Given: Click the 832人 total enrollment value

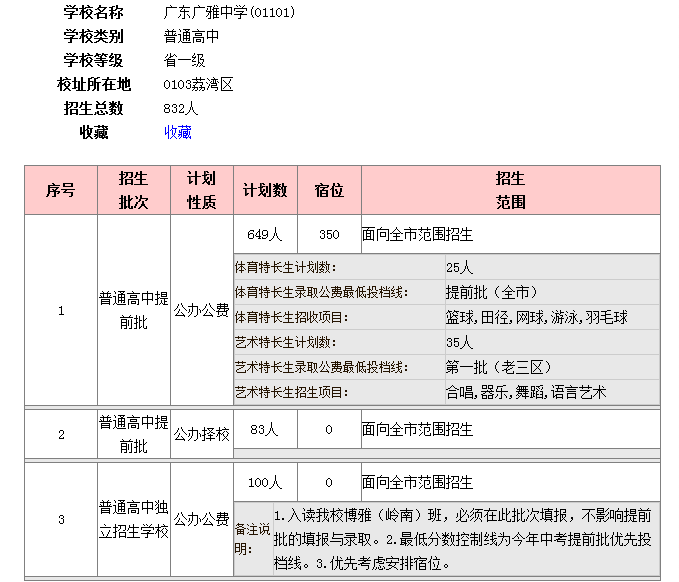Looking at the screenshot, I should click(x=181, y=108).
